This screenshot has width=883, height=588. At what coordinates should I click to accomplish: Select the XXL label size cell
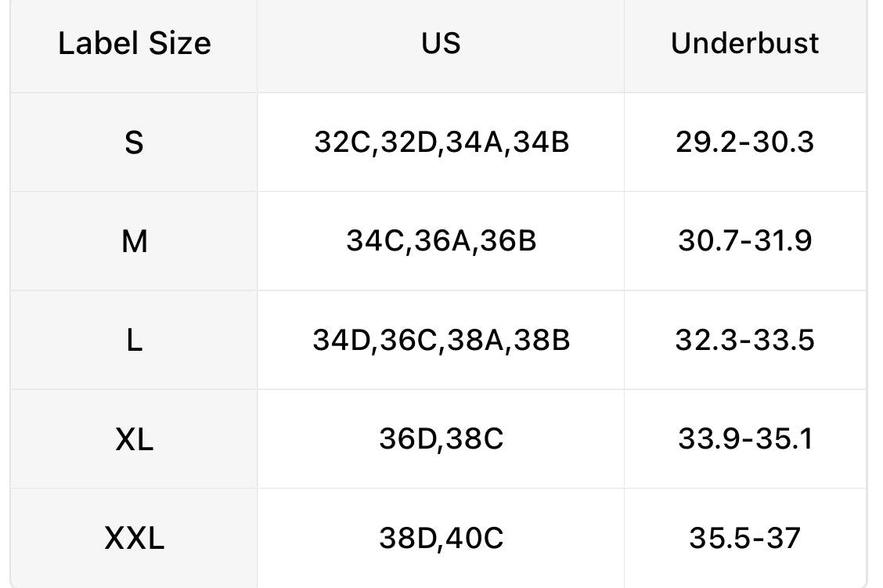click(134, 538)
